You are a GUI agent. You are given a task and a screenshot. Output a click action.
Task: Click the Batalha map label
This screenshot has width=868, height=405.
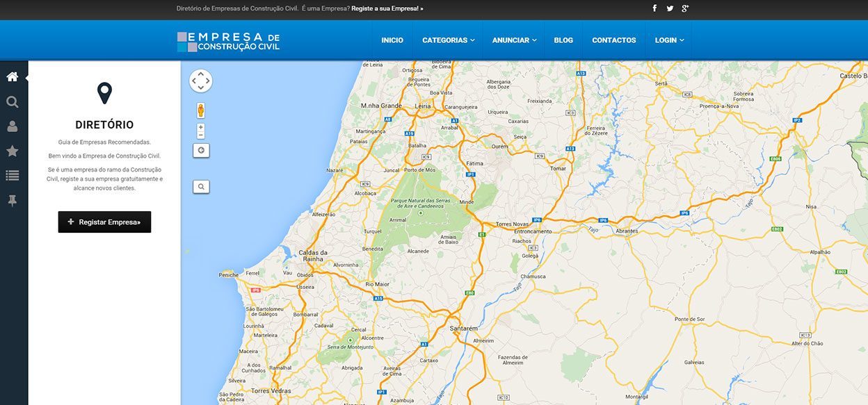417,146
